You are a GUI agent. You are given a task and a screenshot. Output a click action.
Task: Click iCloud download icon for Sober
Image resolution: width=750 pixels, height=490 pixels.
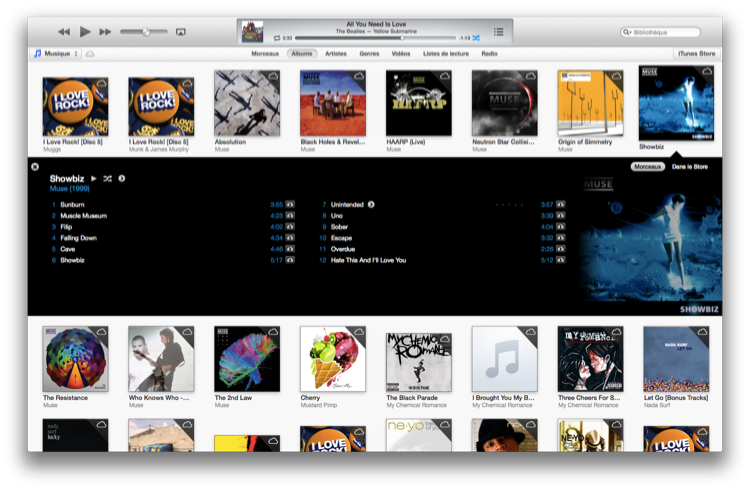click(x=561, y=227)
